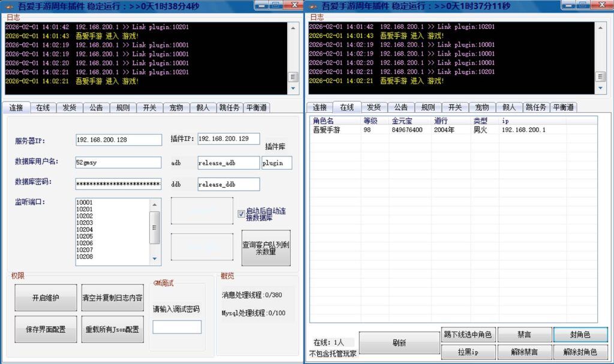Switch to the 公告 tab in the right window
Viewport: 614px width, 364px height.
tap(401, 107)
